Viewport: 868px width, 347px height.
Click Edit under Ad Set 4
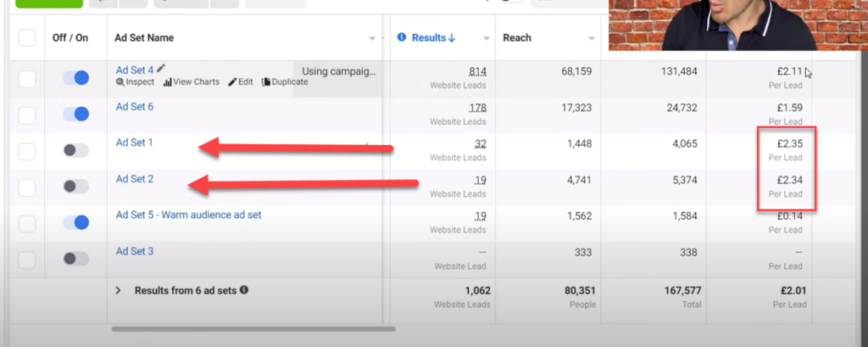click(x=241, y=82)
